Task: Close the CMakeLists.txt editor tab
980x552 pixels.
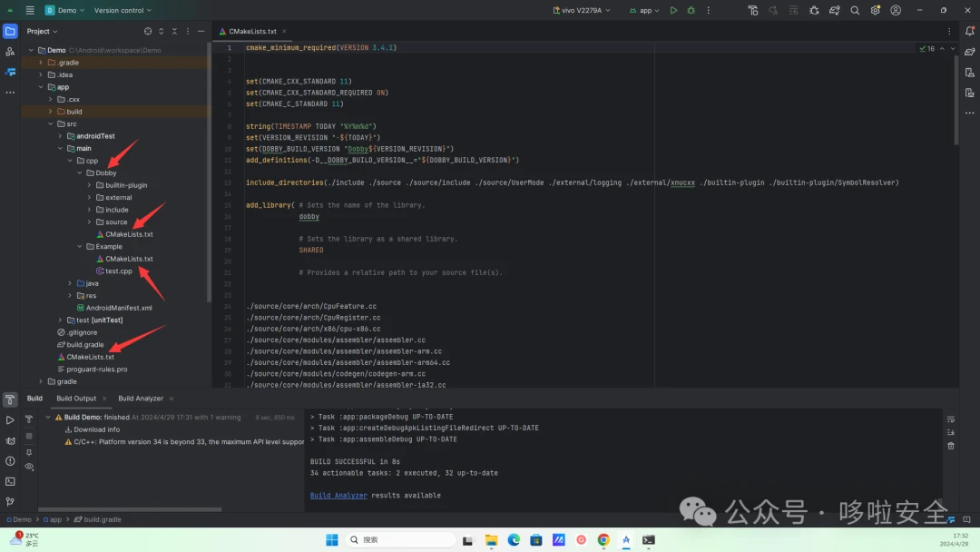Action: tap(284, 31)
